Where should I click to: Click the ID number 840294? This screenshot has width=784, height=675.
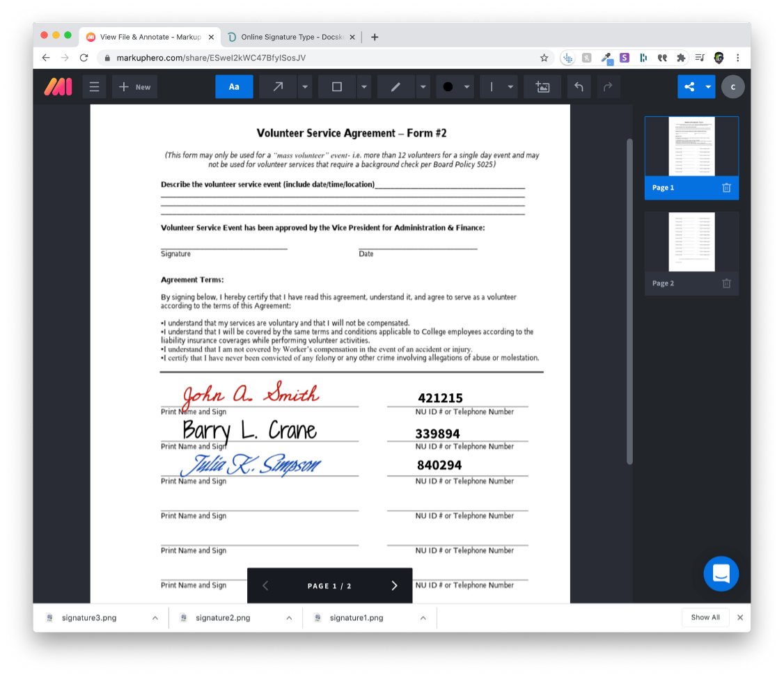439,465
